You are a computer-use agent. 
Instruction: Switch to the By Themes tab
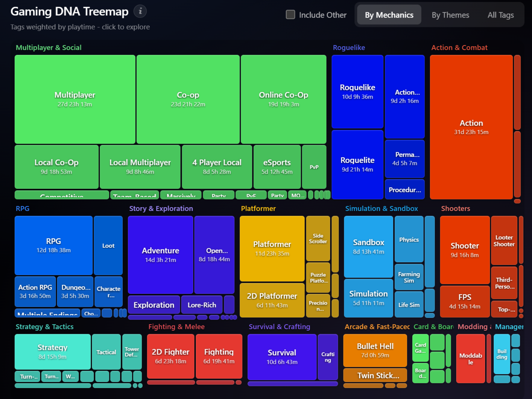(450, 15)
